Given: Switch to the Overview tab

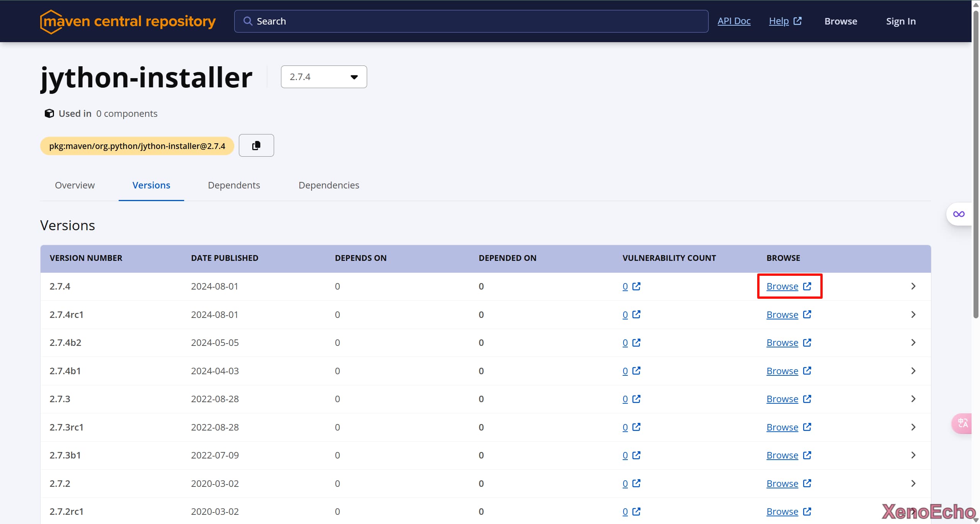Looking at the screenshot, I should [75, 185].
